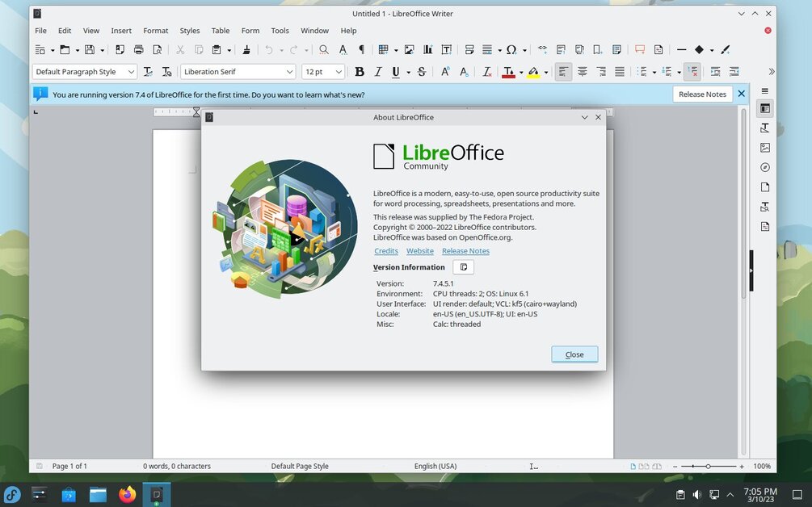This screenshot has height=507, width=812.
Task: Show more toolbar items chevron
Action: [x=772, y=72]
